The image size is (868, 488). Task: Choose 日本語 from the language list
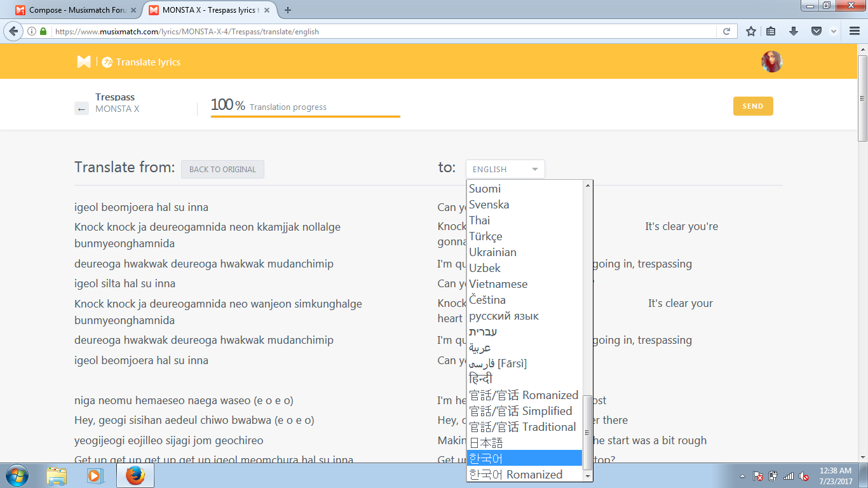tap(525, 443)
